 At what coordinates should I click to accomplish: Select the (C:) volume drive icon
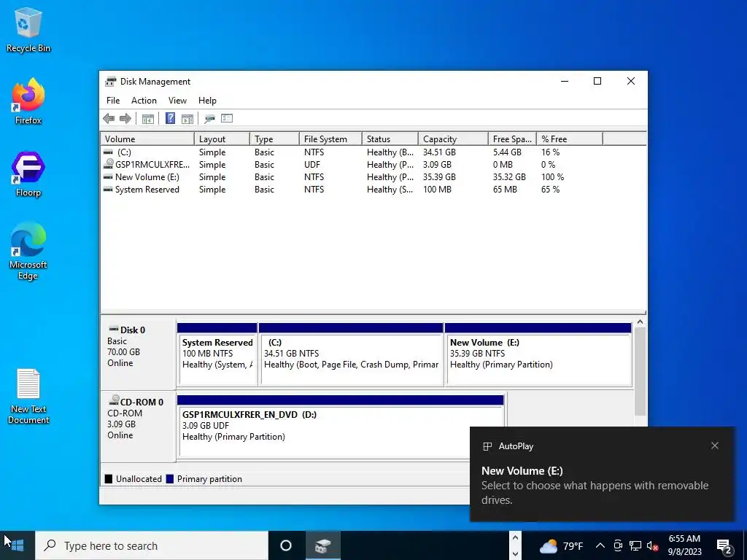pos(108,152)
